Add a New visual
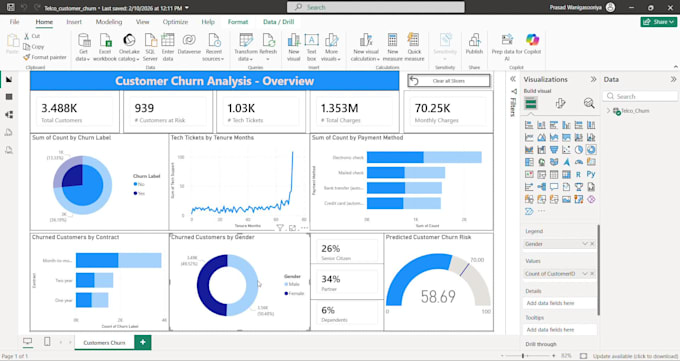Image resolution: width=680 pixels, height=361 pixels. (294, 47)
